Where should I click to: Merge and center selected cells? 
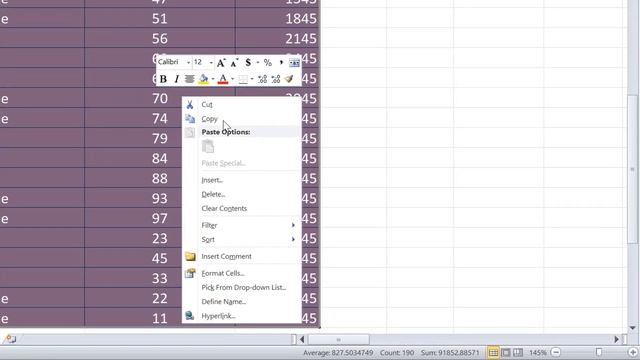[x=294, y=63]
